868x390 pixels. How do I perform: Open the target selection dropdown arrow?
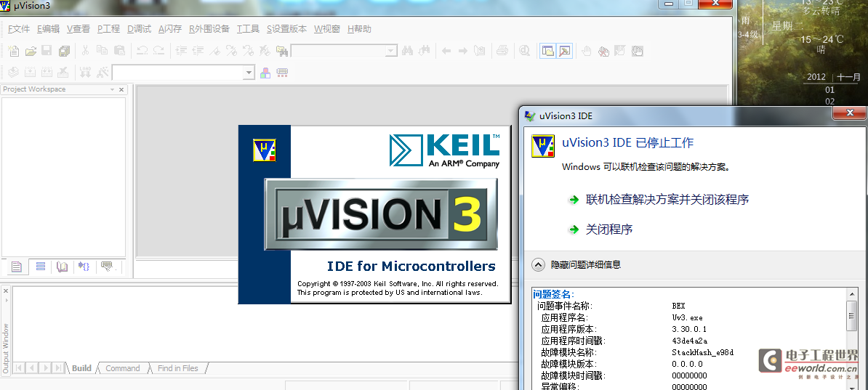tap(249, 73)
